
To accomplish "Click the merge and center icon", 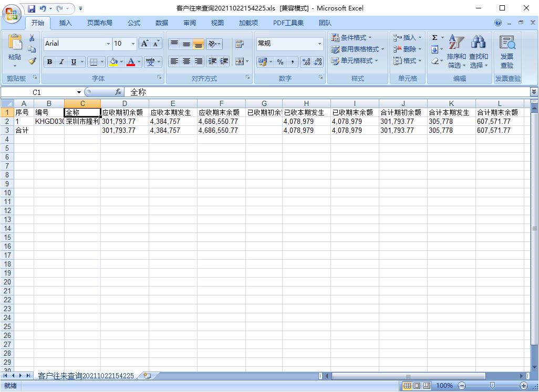I will [240, 62].
